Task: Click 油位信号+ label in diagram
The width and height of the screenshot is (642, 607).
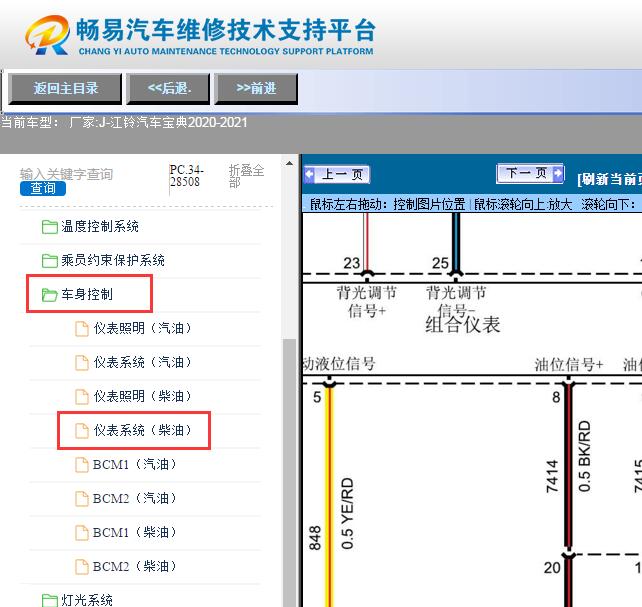Action: tap(569, 364)
